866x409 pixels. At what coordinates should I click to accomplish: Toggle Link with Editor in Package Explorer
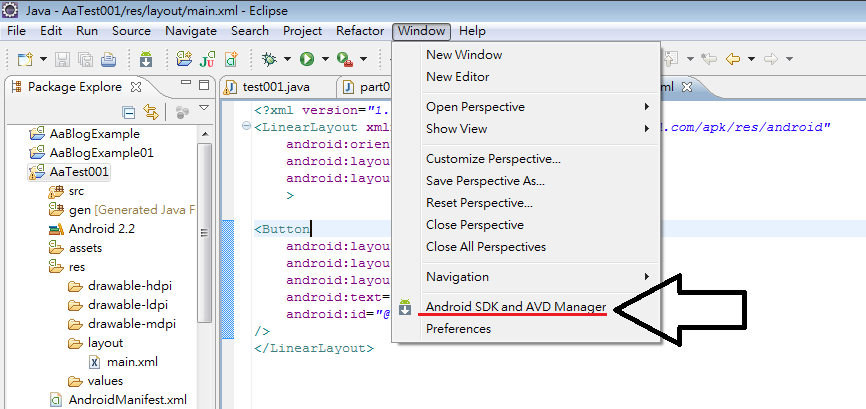point(150,112)
